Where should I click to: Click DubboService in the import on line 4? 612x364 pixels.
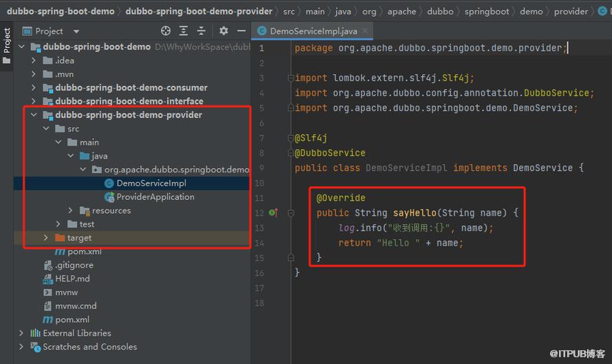point(556,93)
